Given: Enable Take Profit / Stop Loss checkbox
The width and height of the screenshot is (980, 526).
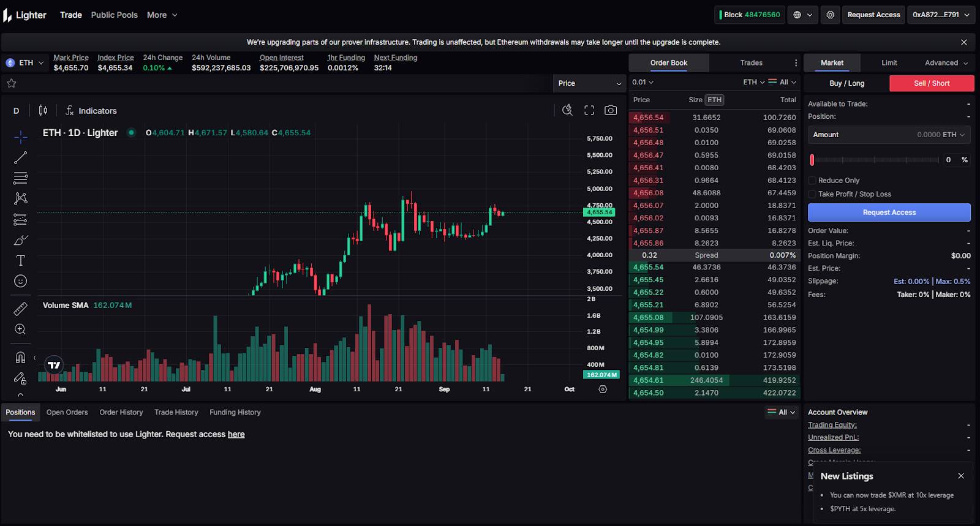Looking at the screenshot, I should coord(812,194).
